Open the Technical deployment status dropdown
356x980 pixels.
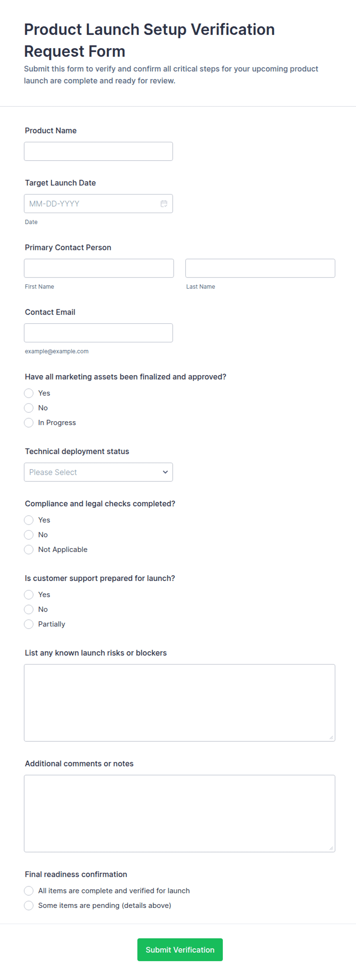98,472
